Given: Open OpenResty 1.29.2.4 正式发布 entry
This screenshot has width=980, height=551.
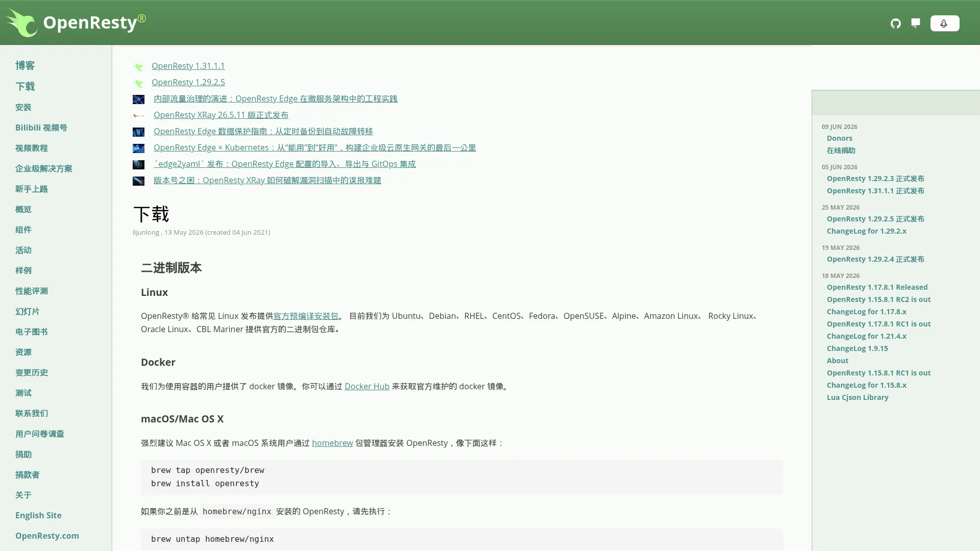Looking at the screenshot, I should coord(875,259).
